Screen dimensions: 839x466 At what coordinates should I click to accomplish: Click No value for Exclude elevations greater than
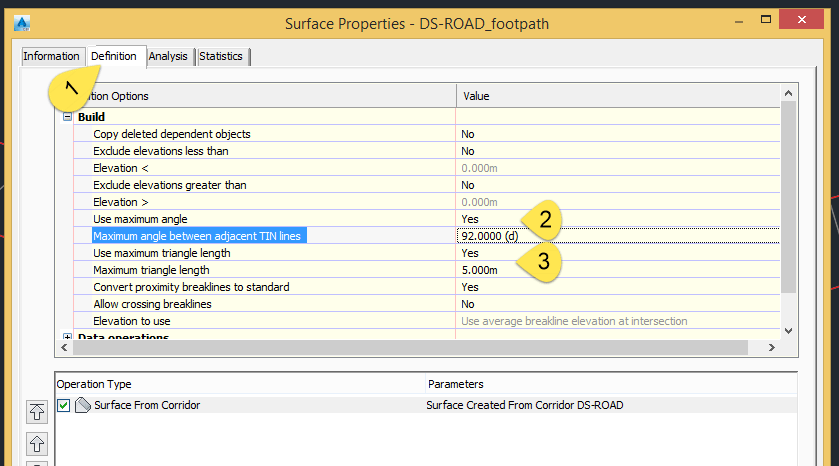468,185
